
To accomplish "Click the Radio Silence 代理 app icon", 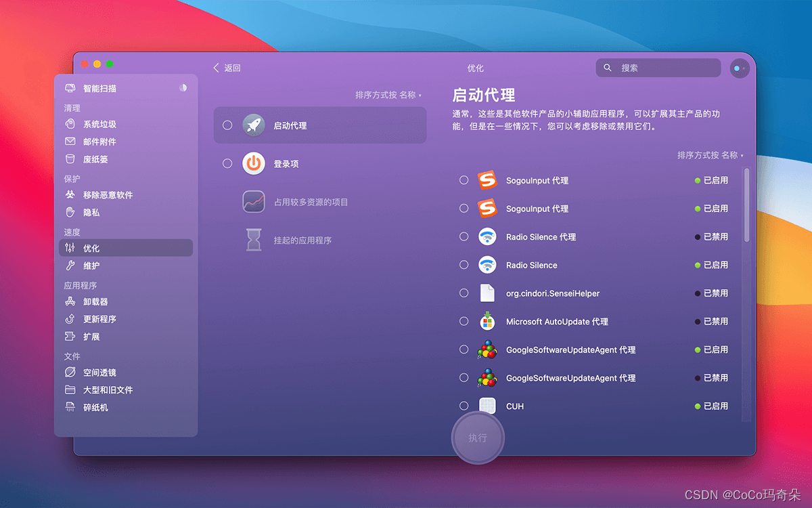I will click(x=487, y=237).
